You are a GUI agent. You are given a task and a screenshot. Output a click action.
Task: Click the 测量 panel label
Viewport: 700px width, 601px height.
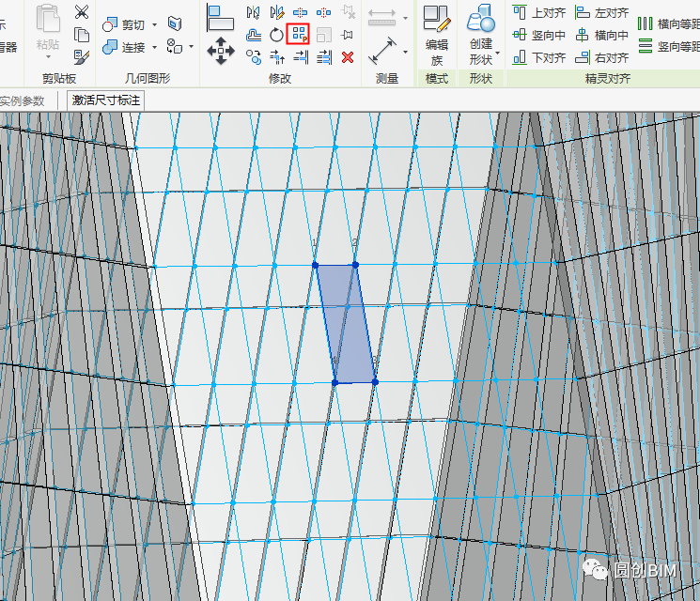(386, 79)
